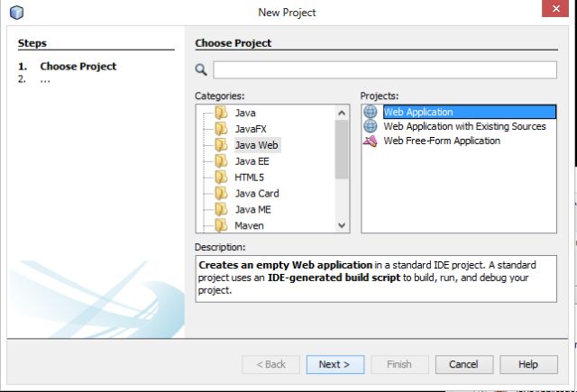The height and width of the screenshot is (392, 577).
Task: Select the Java Card category
Action: 257,194
